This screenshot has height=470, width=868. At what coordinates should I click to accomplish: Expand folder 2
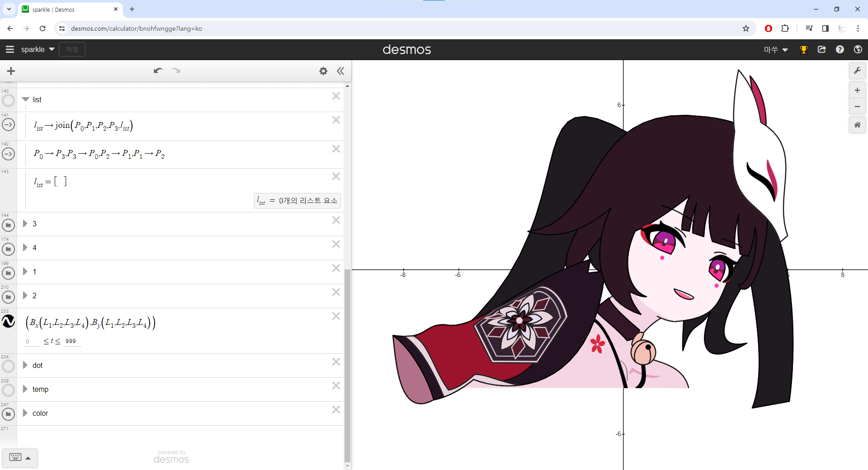25,296
